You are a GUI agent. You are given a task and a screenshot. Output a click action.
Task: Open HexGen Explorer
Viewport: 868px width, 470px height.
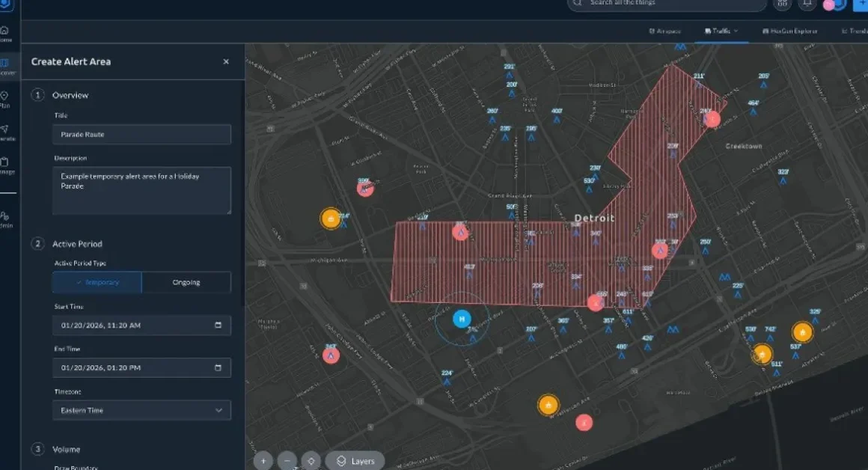click(790, 31)
